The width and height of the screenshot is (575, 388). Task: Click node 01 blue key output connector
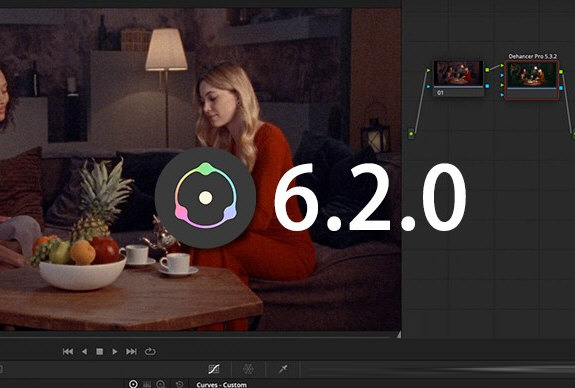tap(487, 86)
